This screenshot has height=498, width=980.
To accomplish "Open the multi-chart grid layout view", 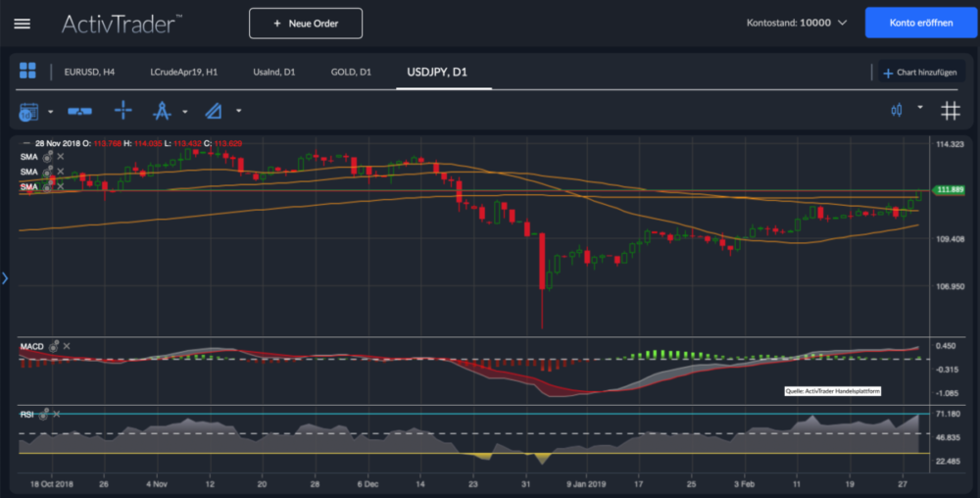I will (27, 71).
